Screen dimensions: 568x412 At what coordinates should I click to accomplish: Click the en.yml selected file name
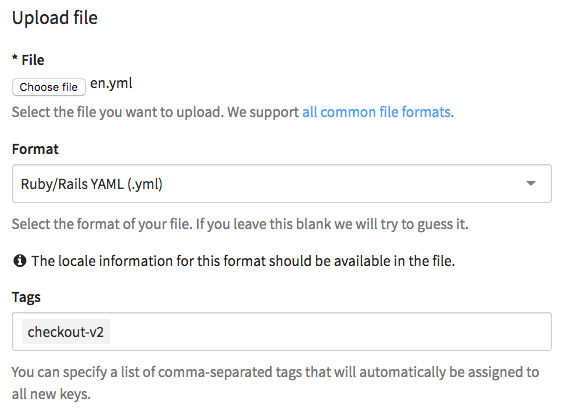[111, 83]
